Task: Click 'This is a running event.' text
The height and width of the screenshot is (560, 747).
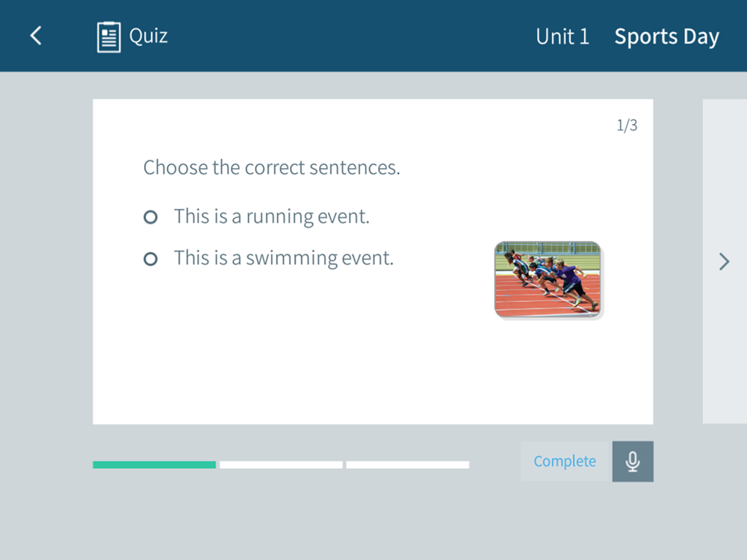Action: tap(272, 217)
